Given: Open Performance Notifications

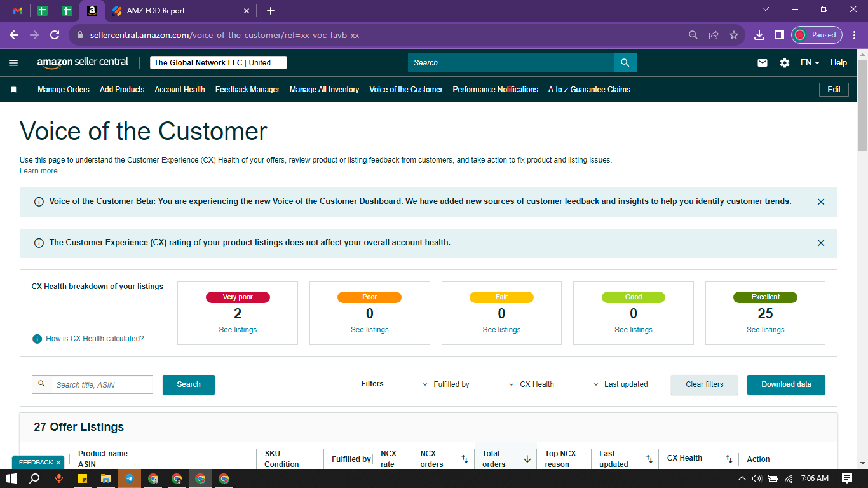Looking at the screenshot, I should point(496,90).
